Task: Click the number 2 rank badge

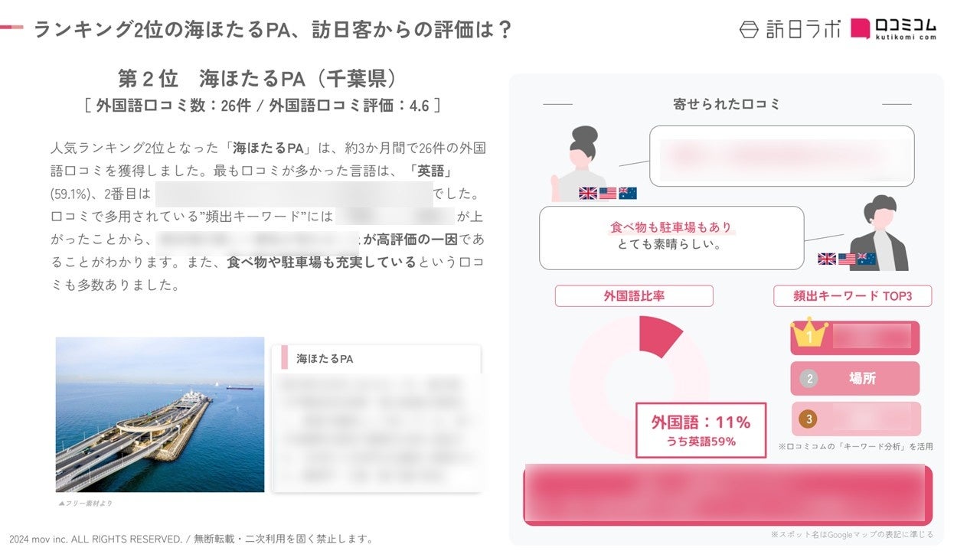Action: click(808, 379)
